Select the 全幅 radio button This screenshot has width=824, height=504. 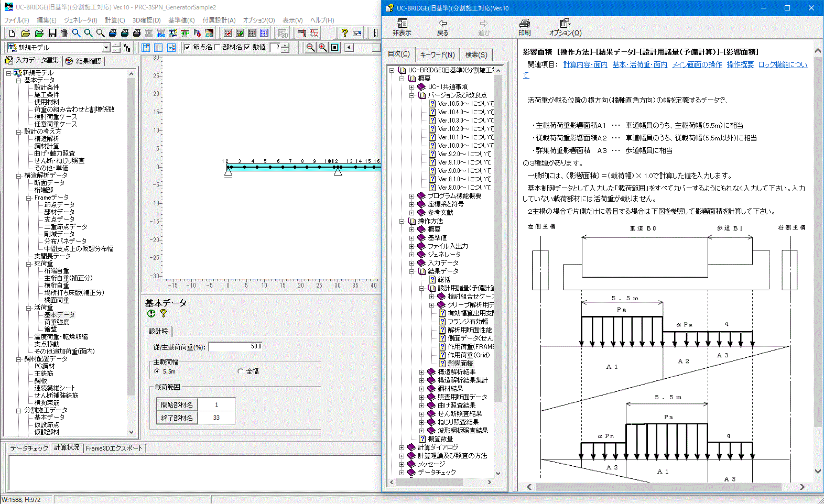point(240,371)
